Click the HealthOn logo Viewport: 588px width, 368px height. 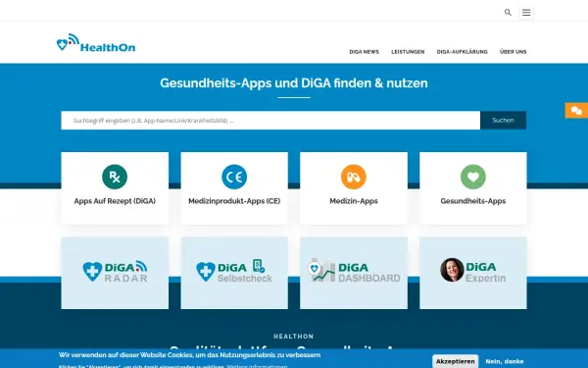[96, 43]
